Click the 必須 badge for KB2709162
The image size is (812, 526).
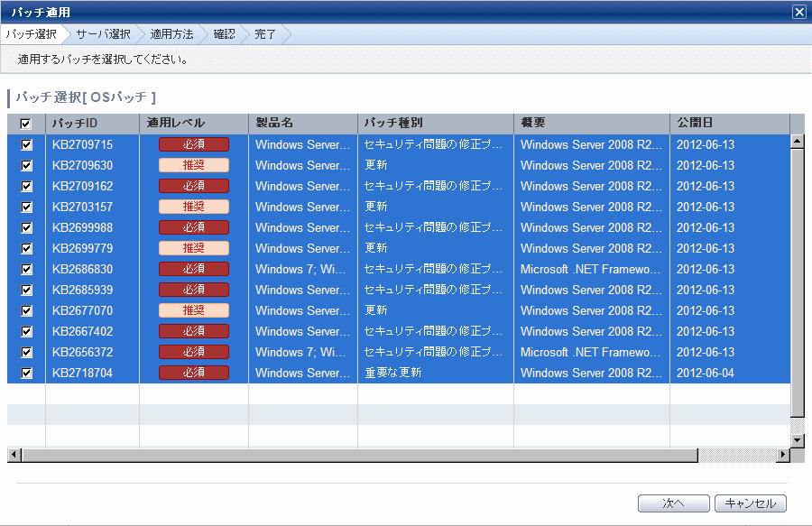[x=194, y=186]
